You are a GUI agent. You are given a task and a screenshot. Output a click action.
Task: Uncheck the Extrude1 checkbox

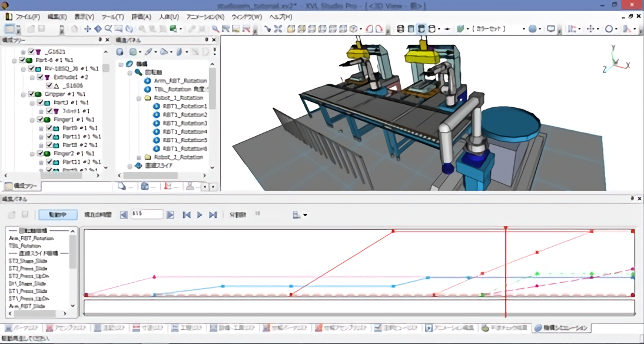(x=40, y=77)
